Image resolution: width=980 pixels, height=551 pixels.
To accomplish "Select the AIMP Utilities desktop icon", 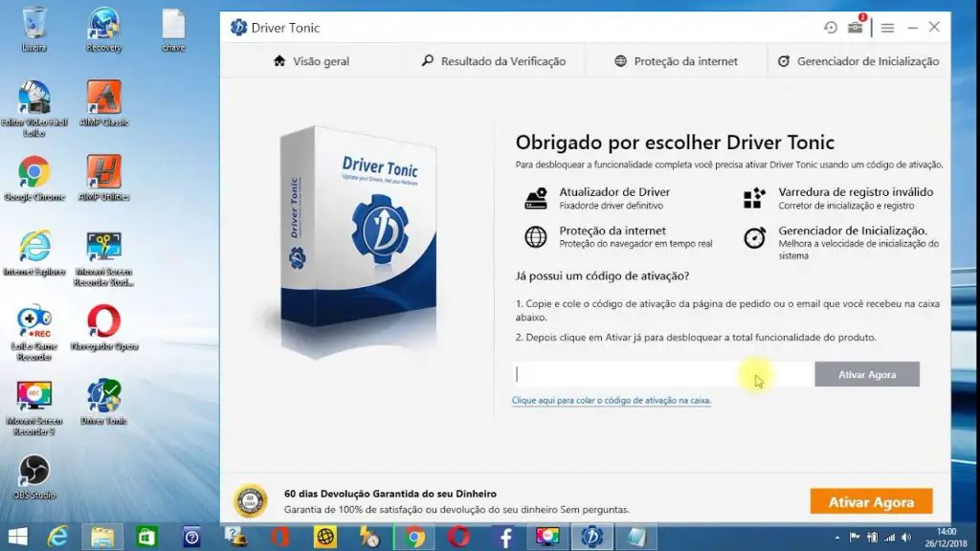I will [103, 179].
